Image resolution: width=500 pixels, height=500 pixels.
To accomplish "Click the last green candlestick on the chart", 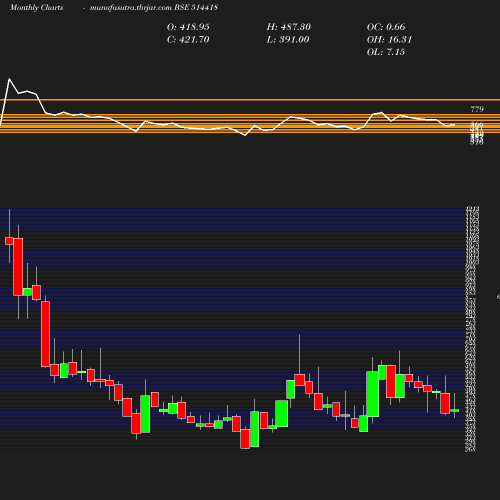I will coord(455,410).
